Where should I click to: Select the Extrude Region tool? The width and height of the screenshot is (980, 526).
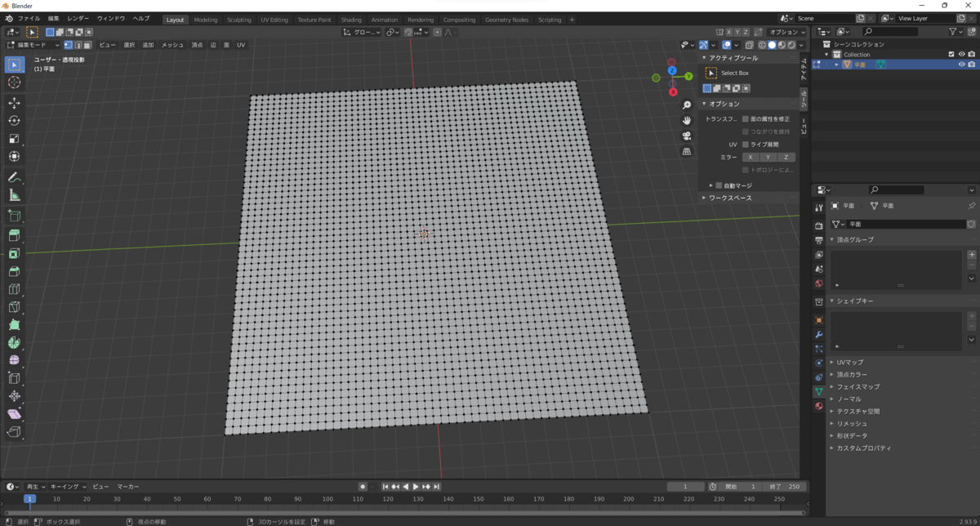click(15, 235)
